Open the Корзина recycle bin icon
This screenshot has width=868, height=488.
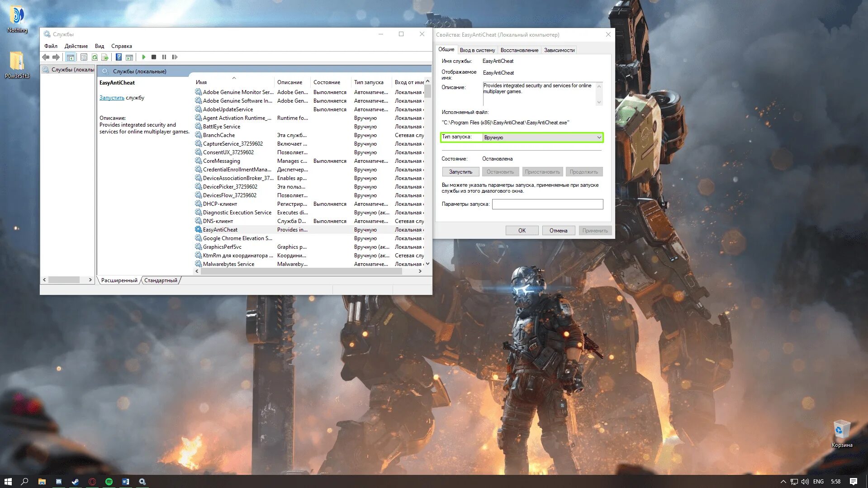point(842,434)
